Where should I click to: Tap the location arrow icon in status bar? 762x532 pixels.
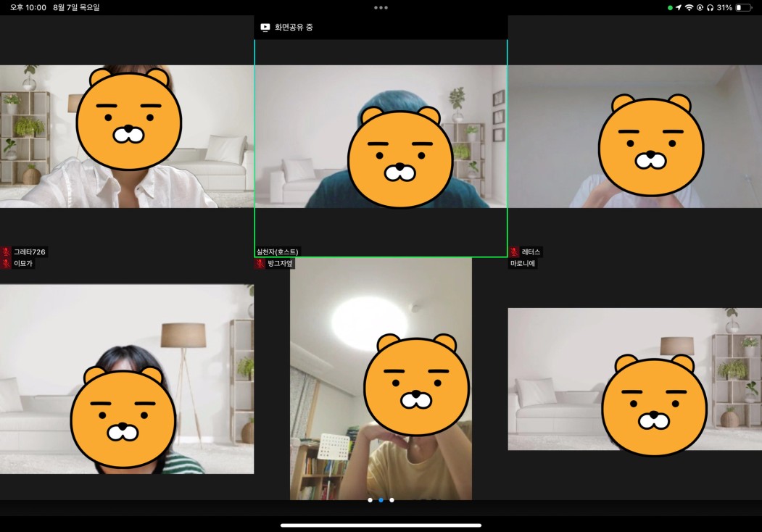point(679,8)
